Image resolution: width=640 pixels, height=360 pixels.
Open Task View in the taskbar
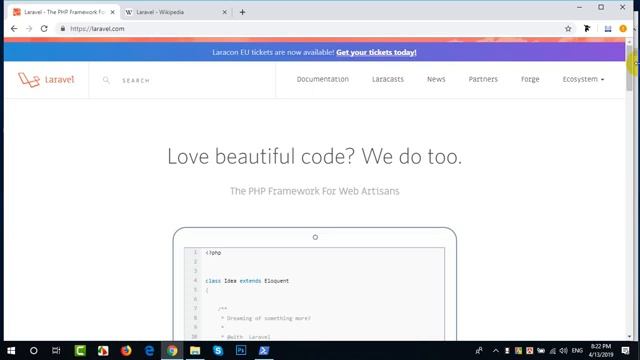(56, 351)
